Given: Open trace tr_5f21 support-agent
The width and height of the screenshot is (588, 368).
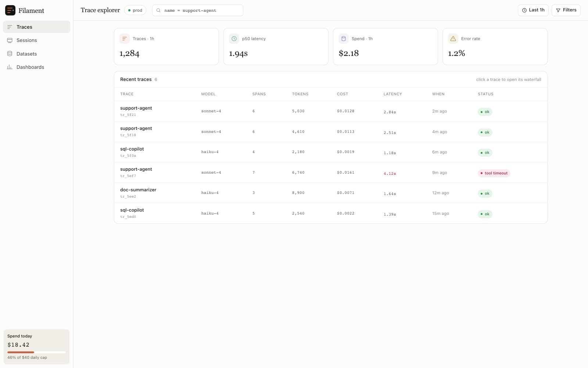Looking at the screenshot, I should (x=330, y=111).
